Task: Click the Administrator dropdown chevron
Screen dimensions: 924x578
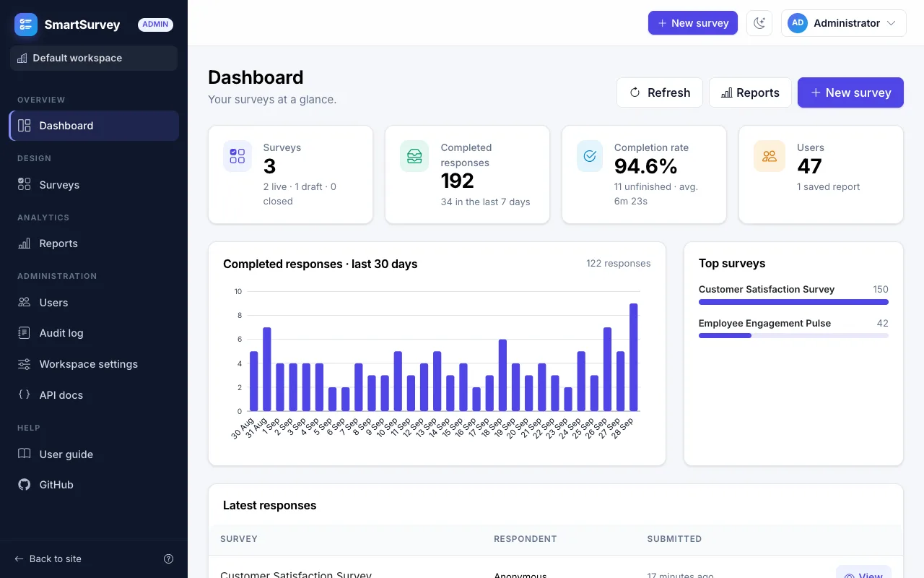Action: 892,23
